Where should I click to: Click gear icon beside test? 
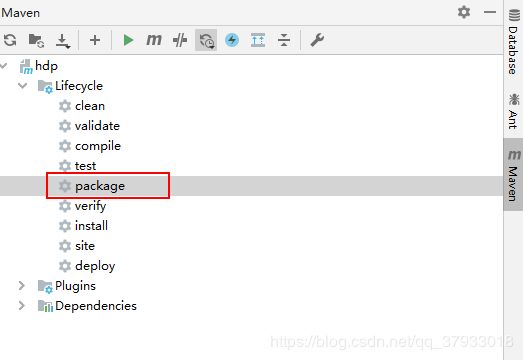coord(65,166)
